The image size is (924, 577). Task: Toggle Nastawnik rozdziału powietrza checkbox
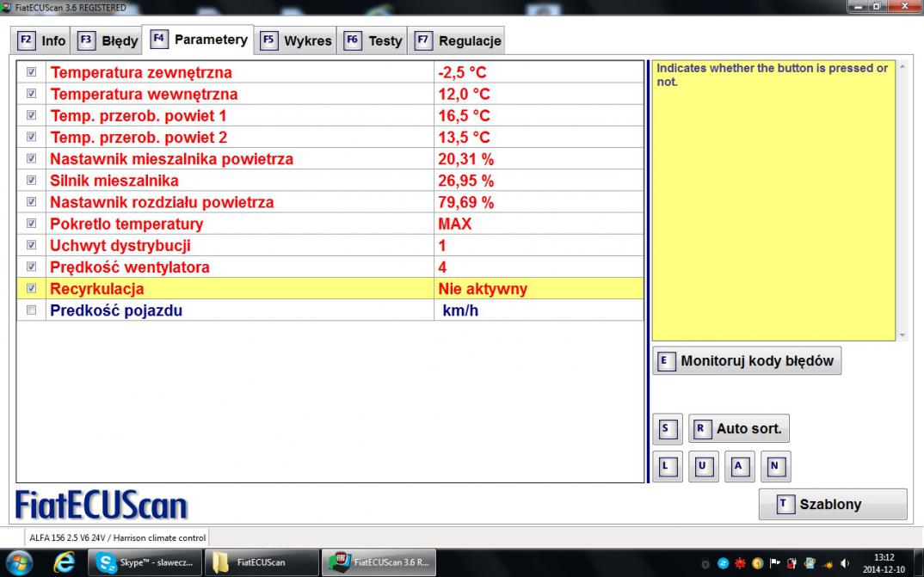tap(31, 202)
